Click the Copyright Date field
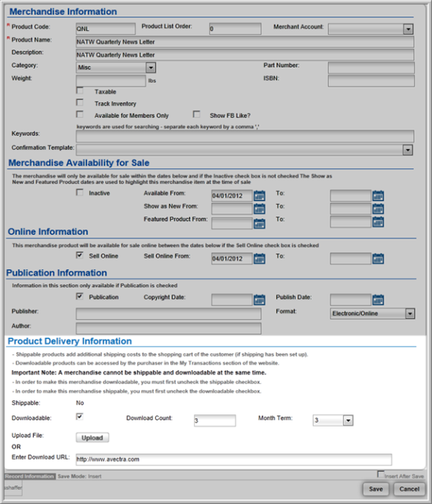The height and width of the screenshot is (504, 432). tap(232, 299)
